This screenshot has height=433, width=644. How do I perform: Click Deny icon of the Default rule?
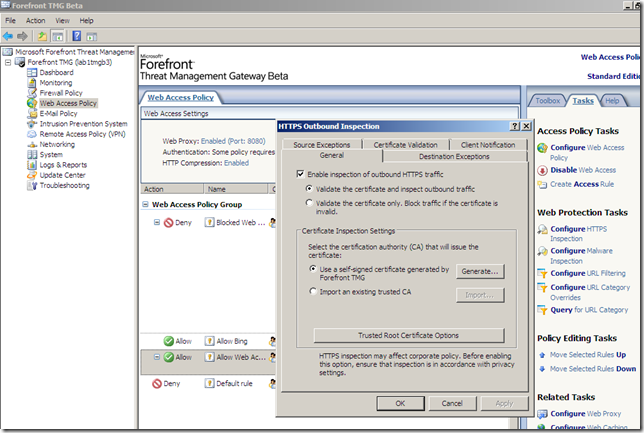pos(156,384)
